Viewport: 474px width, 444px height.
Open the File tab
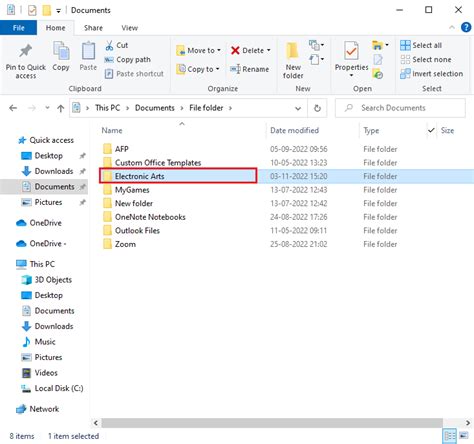[x=18, y=28]
